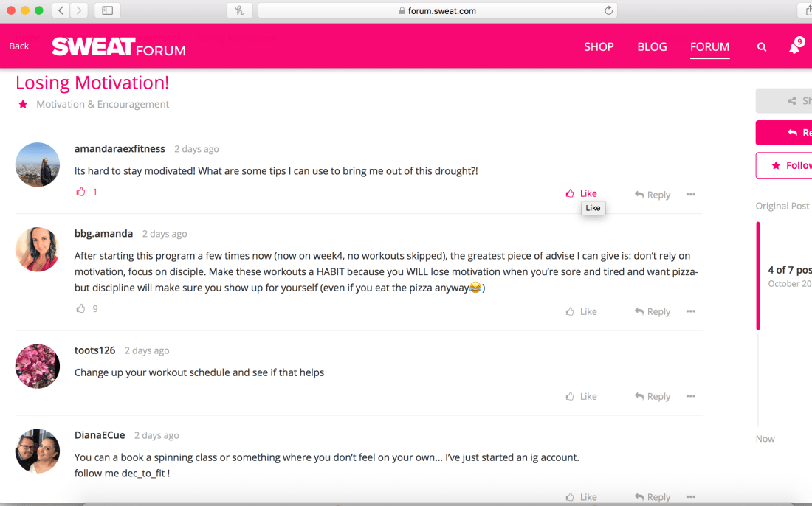
Task: Switch to the SHOP section
Action: pyautogui.click(x=599, y=46)
